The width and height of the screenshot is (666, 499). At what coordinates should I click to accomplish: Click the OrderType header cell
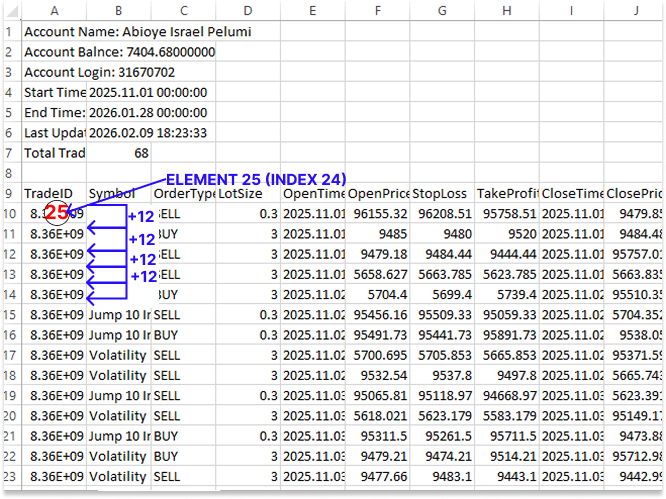183,194
